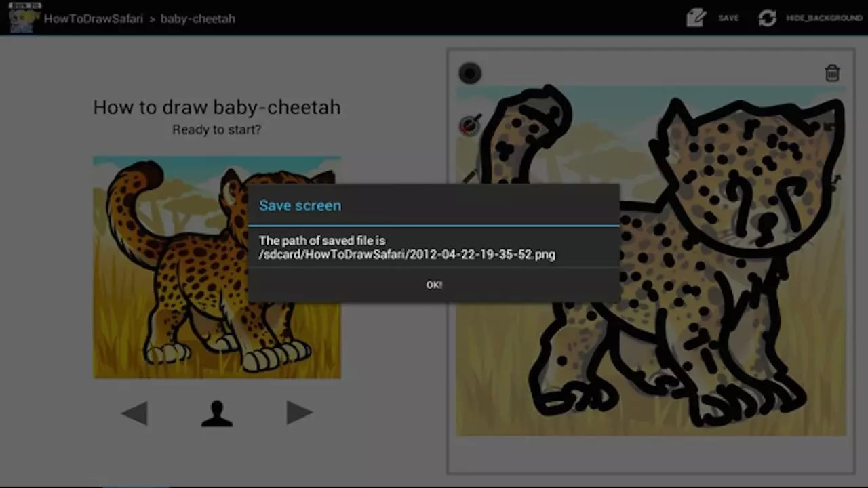Screen dimensions: 868x488
Task: Open the red color picker brush icon
Action: (470, 124)
